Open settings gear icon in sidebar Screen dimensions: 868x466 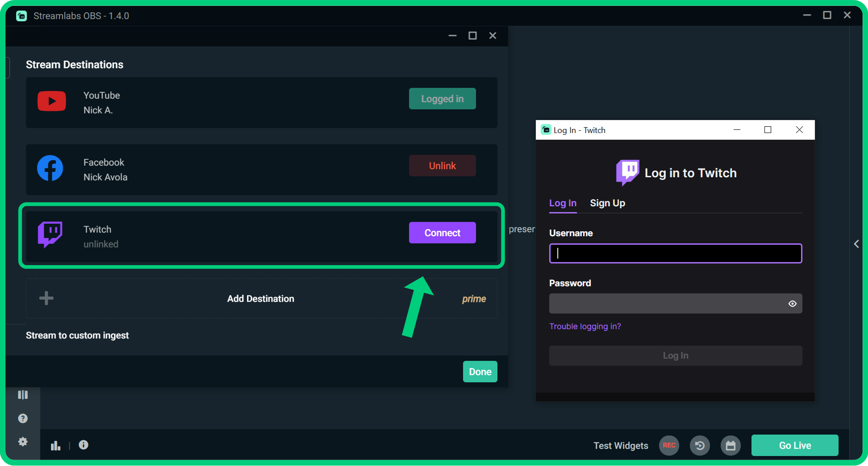(x=23, y=442)
